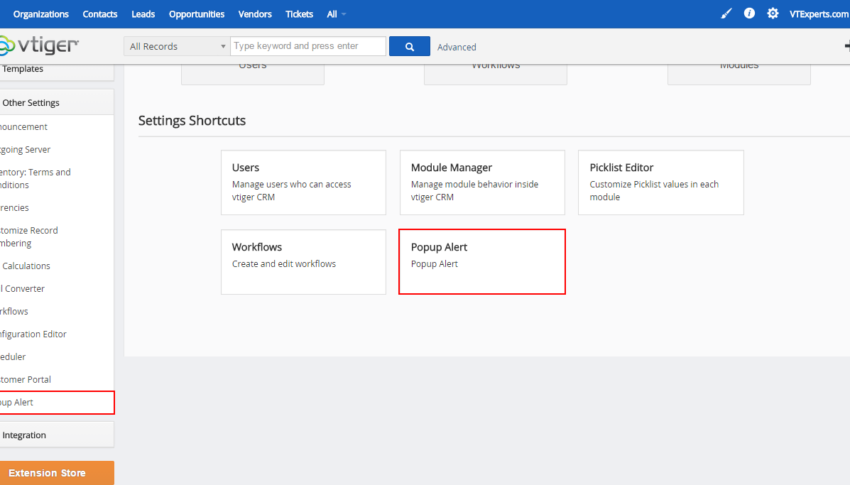Expand the Integration section
This screenshot has height=485, width=850.
click(x=57, y=435)
